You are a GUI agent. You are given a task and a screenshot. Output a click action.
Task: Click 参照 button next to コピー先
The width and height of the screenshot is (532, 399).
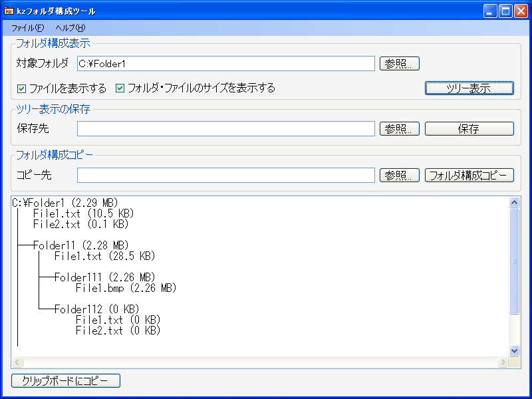[x=400, y=175]
